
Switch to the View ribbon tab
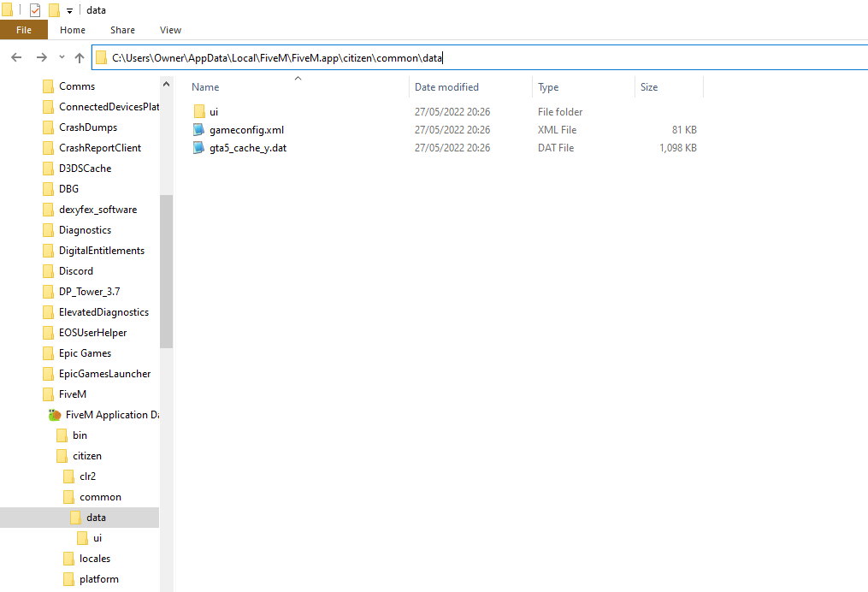(x=170, y=30)
